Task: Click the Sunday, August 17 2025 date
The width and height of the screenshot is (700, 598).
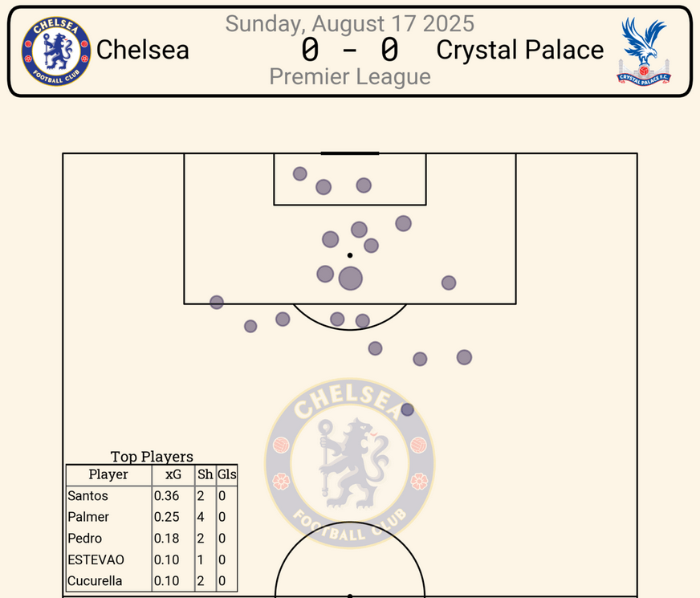Action: tap(350, 23)
